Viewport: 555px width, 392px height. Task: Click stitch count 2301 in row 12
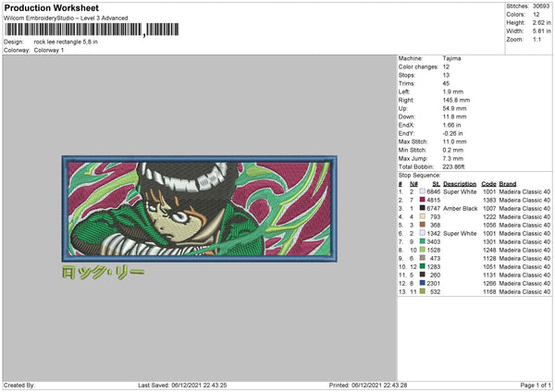434,284
